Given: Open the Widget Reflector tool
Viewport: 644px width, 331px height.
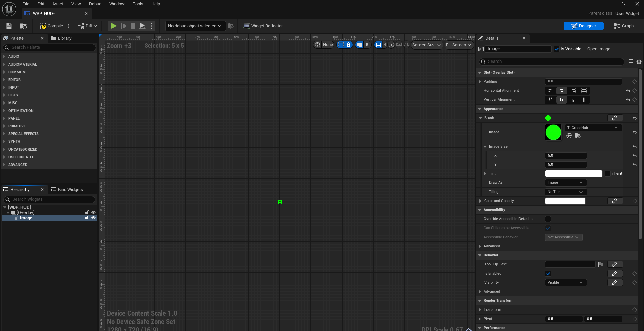Looking at the screenshot, I should tap(263, 26).
